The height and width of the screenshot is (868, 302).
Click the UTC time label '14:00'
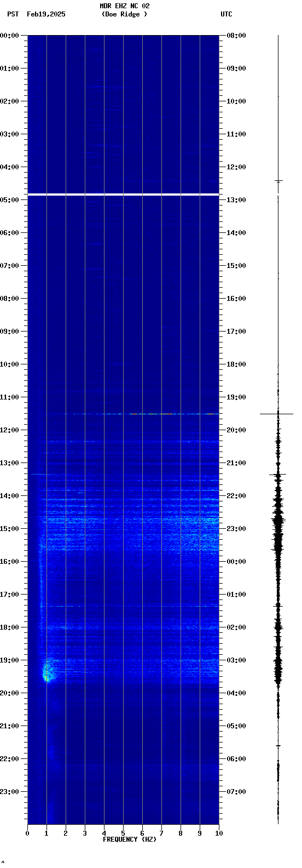tap(236, 233)
